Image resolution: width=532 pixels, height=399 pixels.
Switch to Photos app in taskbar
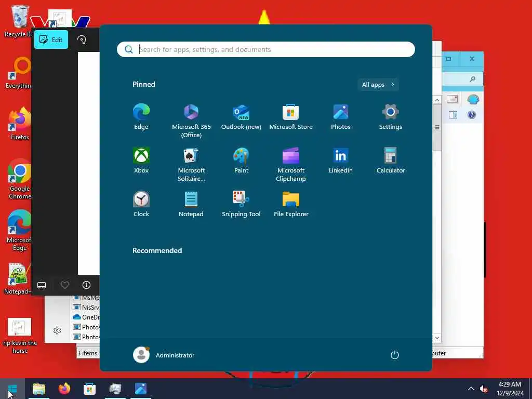[140, 389]
